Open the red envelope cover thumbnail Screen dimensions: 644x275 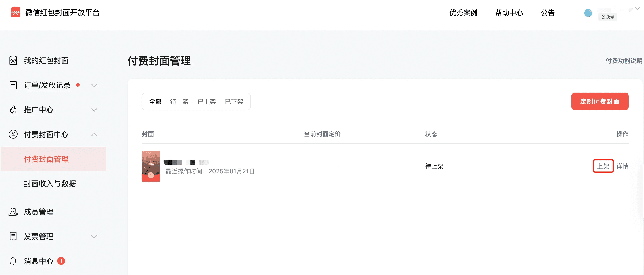coord(151,166)
